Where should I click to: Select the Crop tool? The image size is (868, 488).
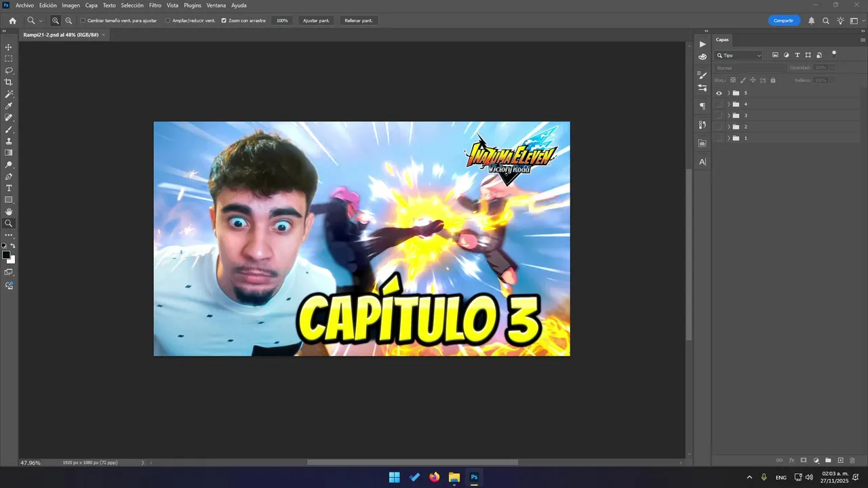pyautogui.click(x=9, y=82)
